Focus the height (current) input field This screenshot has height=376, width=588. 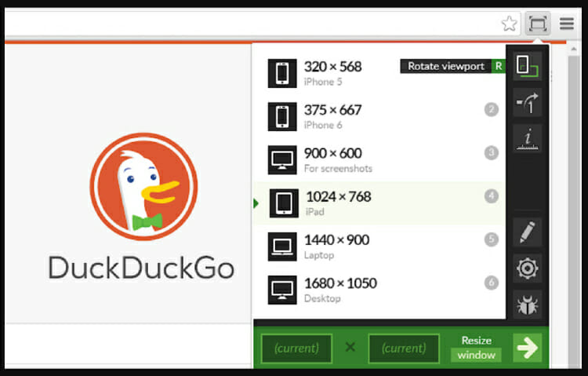pos(404,349)
